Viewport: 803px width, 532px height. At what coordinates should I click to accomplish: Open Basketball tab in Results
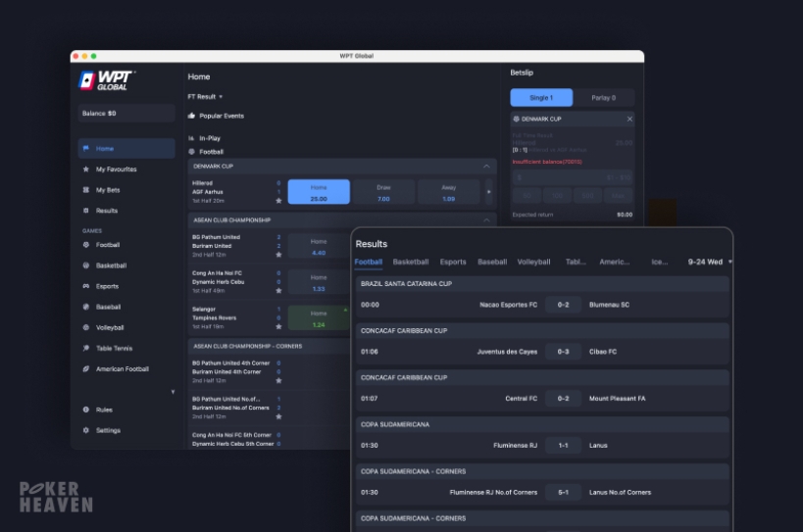click(411, 262)
